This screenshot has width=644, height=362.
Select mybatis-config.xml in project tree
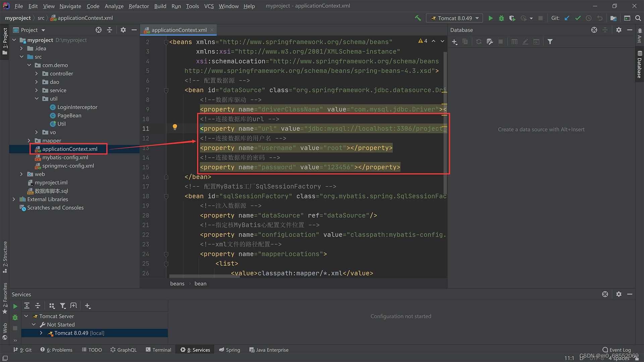(x=65, y=157)
